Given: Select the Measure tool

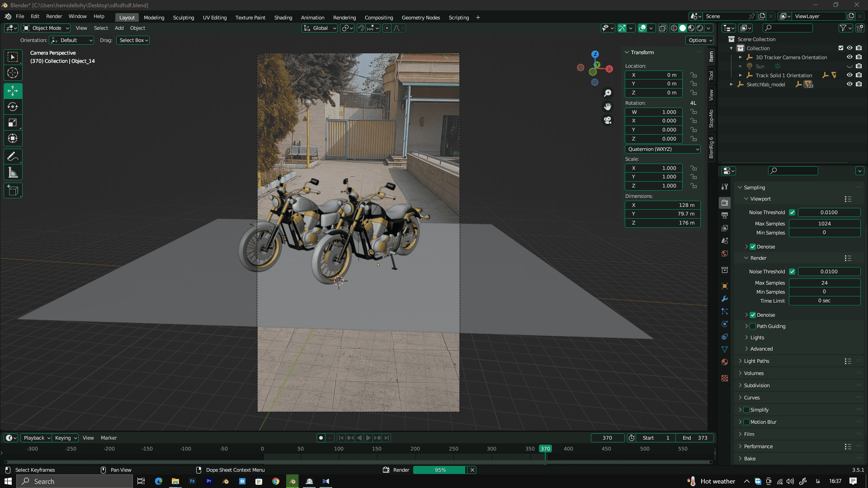Looking at the screenshot, I should [13, 173].
